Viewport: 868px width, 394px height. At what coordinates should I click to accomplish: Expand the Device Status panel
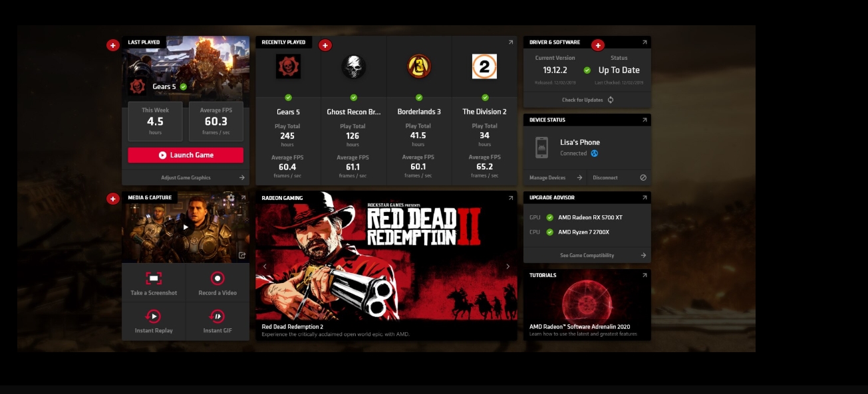[x=645, y=120]
